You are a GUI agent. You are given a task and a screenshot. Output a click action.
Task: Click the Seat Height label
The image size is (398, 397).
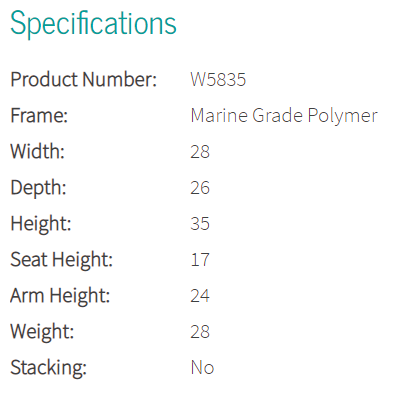point(62,260)
